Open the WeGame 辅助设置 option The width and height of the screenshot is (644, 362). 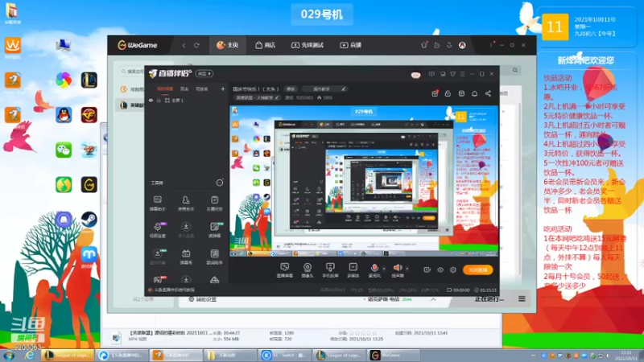point(203,299)
